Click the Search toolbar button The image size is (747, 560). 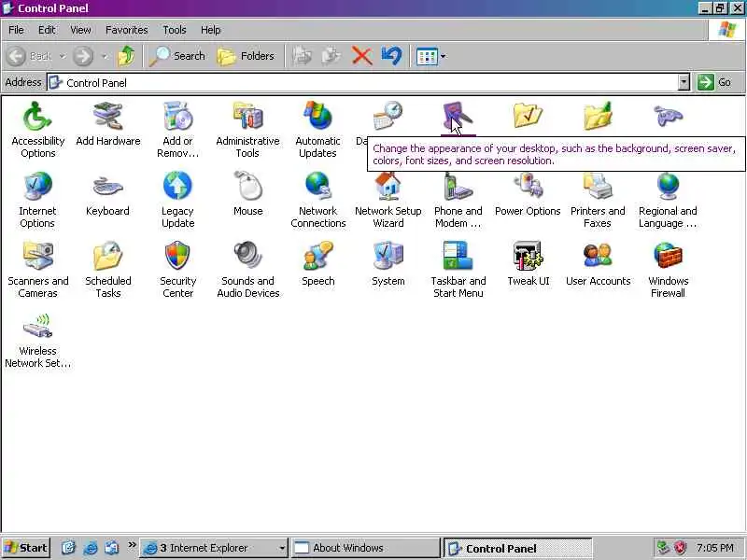click(x=177, y=56)
